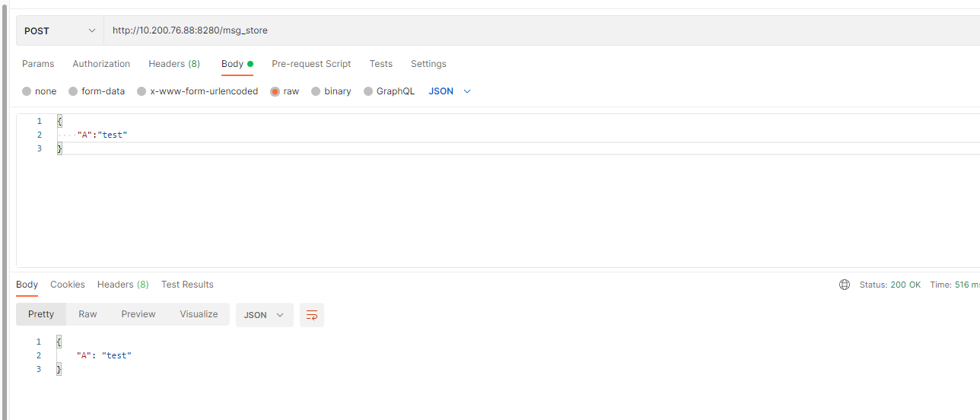Switch to the Tests tab
The width and height of the screenshot is (980, 420).
tap(381, 64)
